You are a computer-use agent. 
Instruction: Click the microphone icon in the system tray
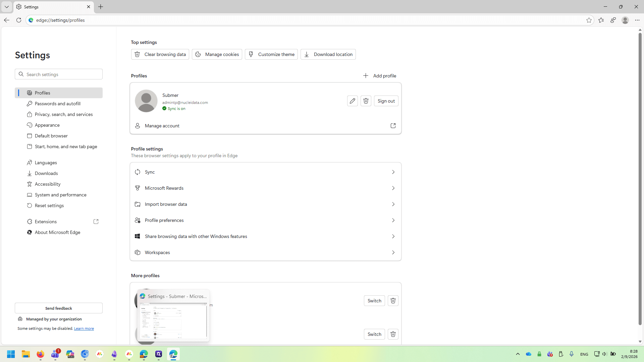[572, 354]
